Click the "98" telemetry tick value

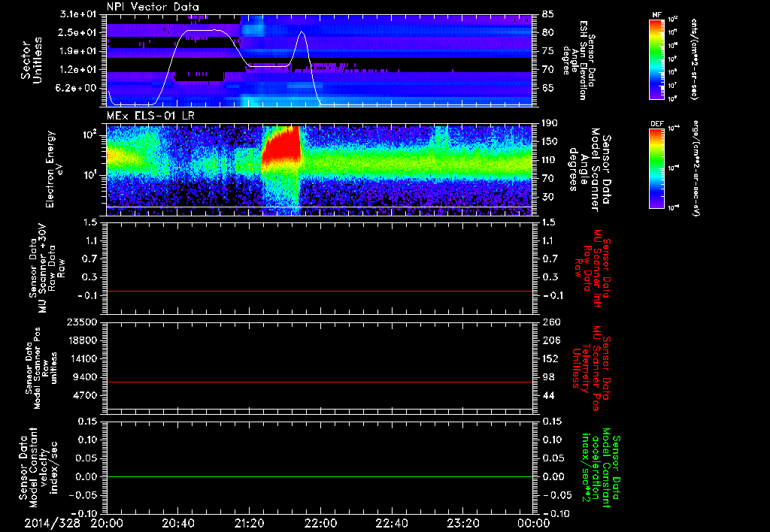(548, 377)
